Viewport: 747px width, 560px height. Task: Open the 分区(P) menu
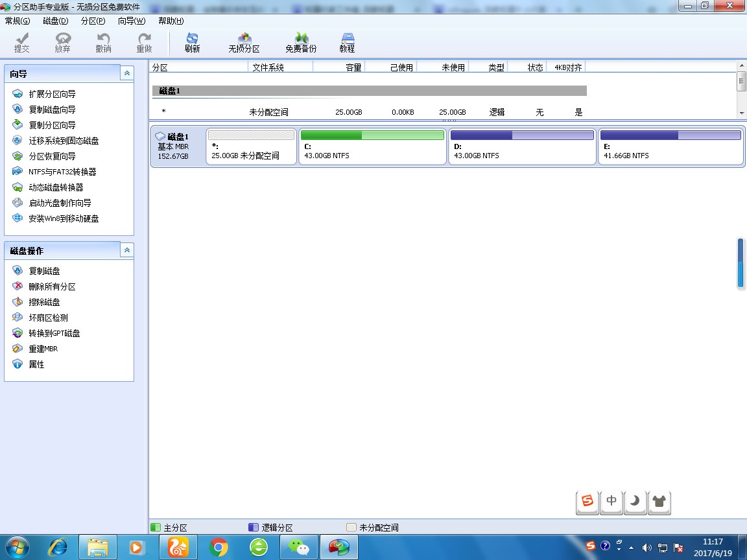93,21
